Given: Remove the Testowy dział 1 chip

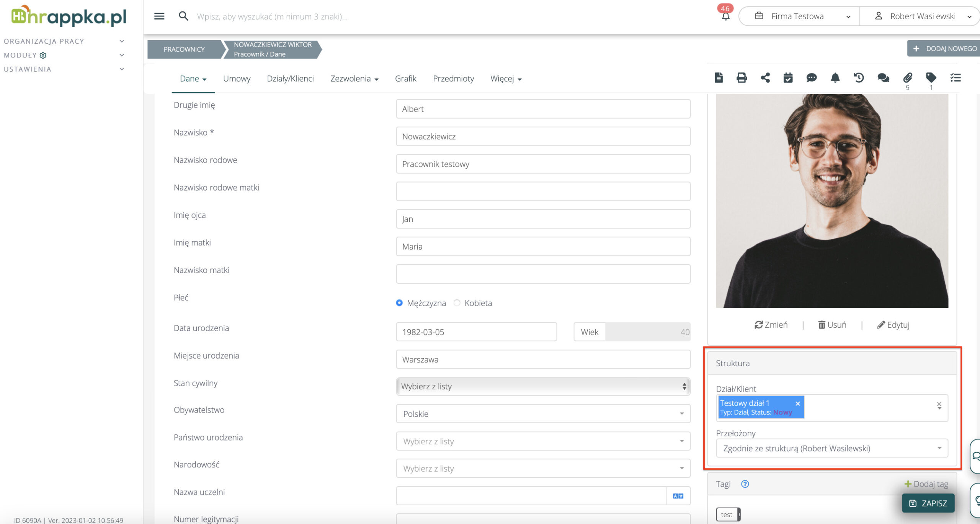Looking at the screenshot, I should [x=798, y=403].
